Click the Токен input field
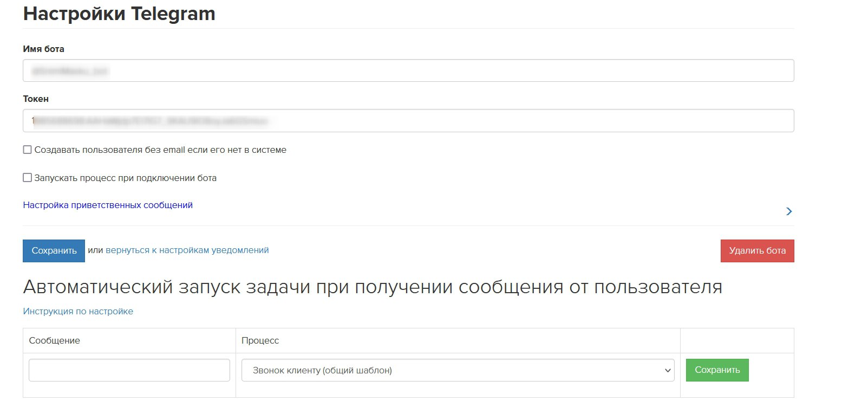Screen dimensions: 868x407 (x=408, y=120)
